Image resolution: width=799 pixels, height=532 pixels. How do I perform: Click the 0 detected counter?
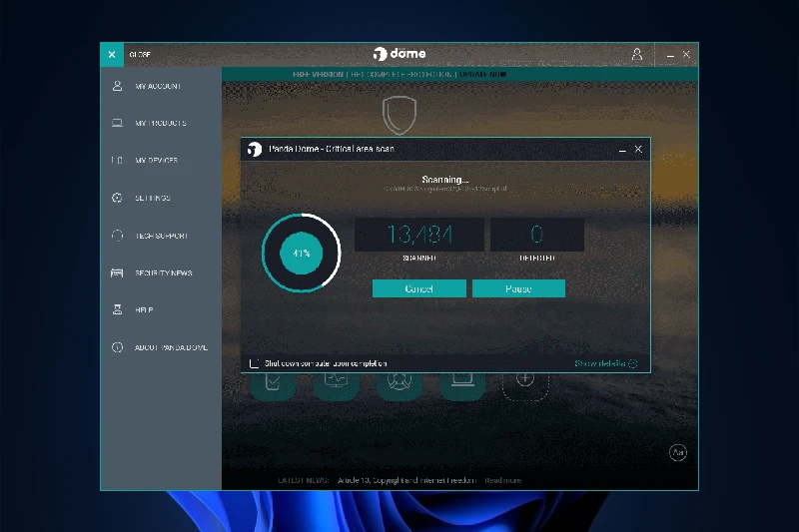click(x=537, y=235)
